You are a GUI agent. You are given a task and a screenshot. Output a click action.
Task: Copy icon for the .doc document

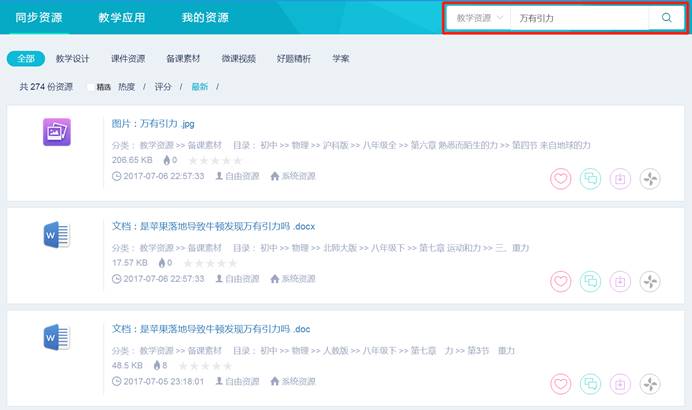click(590, 384)
